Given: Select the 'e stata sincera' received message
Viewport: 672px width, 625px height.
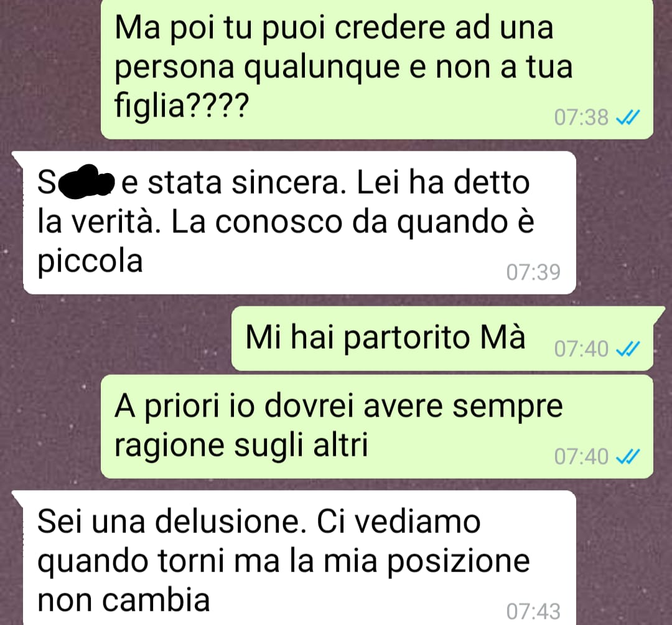Looking at the screenshot, I should (299, 222).
